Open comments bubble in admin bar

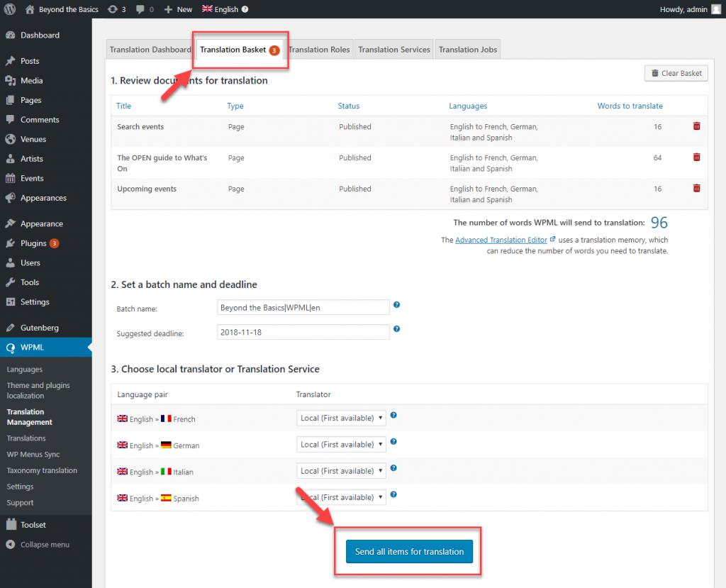pyautogui.click(x=143, y=9)
